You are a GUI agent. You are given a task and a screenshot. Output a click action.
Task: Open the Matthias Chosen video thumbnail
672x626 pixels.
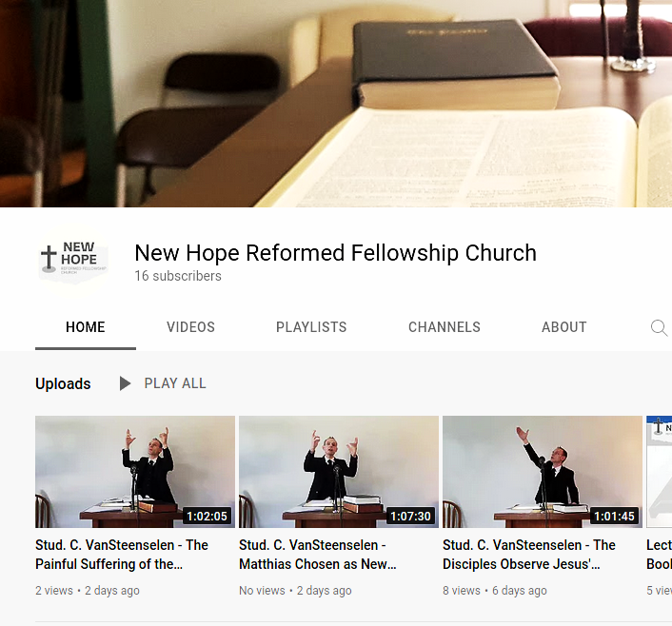[x=339, y=471]
